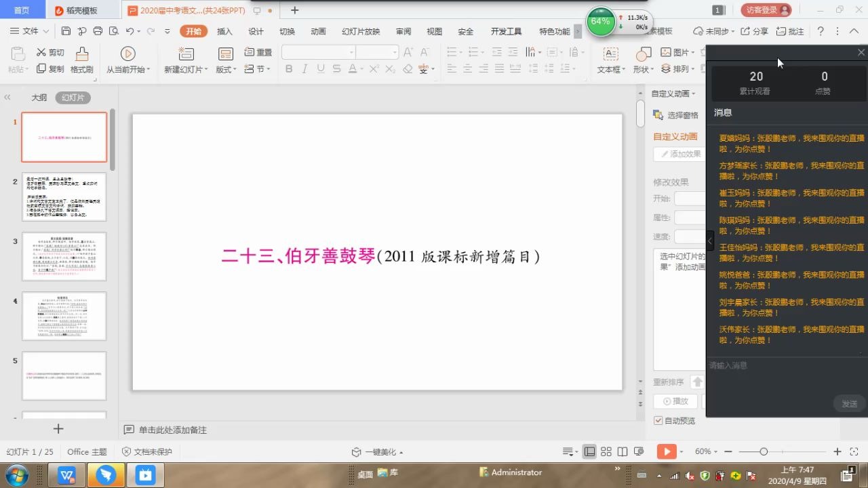The height and width of the screenshot is (488, 868).
Task: Open new document tab plus button
Action: click(294, 10)
